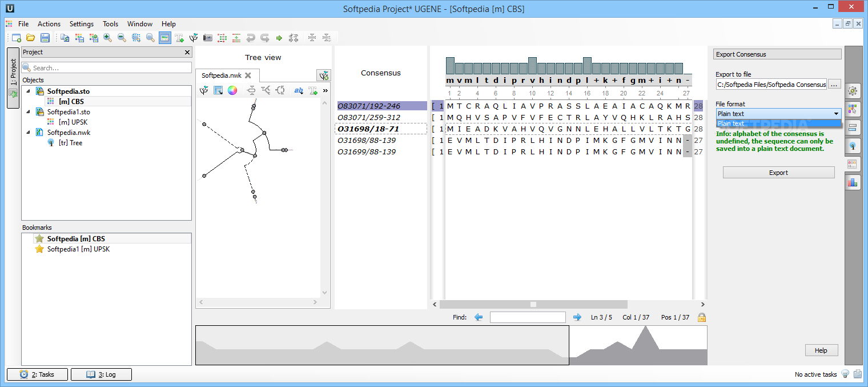Toggle the alignment lock icon
Viewport: 868px width, 387px height.
coord(701,317)
